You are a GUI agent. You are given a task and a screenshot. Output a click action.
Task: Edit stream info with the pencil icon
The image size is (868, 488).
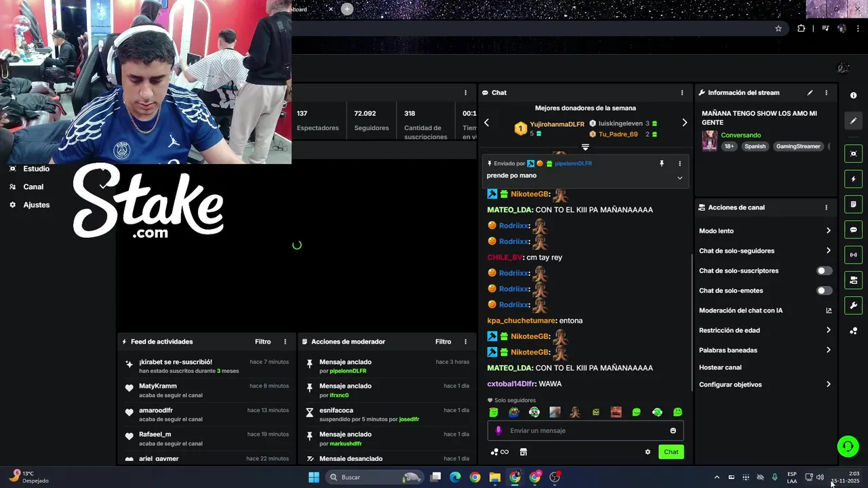tap(810, 93)
